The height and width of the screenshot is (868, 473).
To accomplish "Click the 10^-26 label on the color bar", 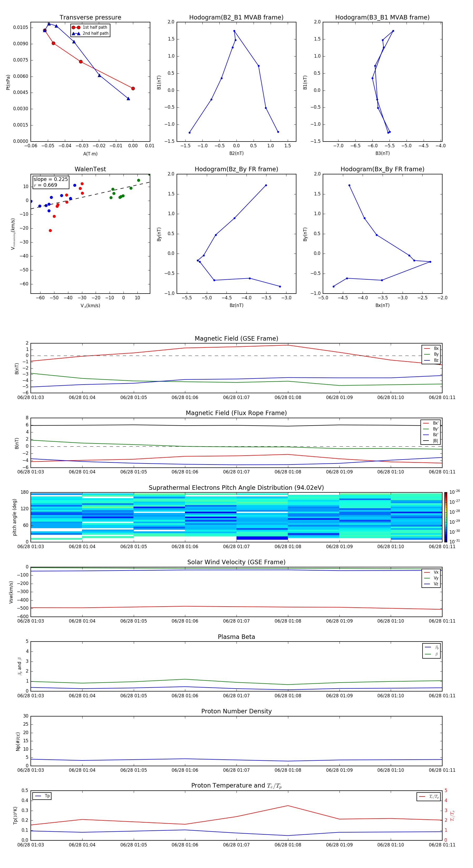I will click(x=455, y=492).
